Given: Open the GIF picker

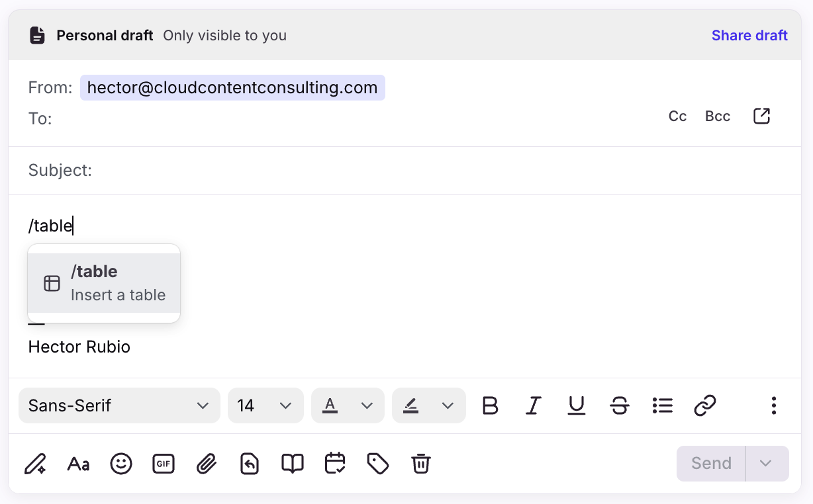Looking at the screenshot, I should coord(163,464).
